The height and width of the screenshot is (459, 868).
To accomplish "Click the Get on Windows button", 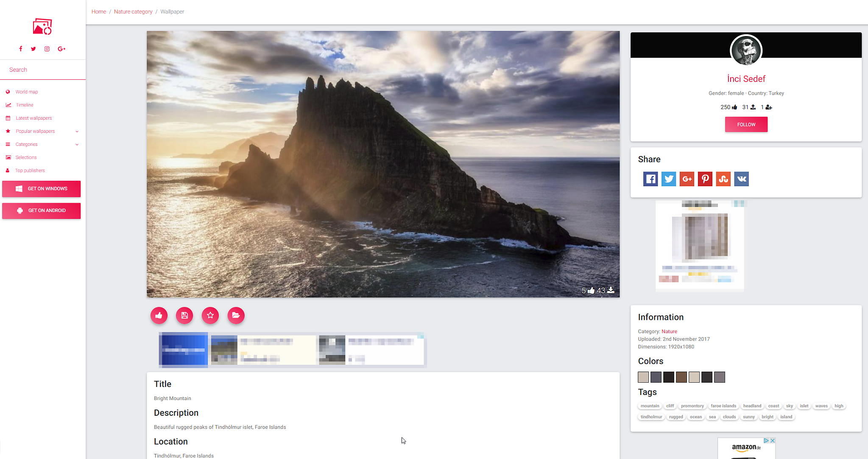I will pyautogui.click(x=41, y=189).
